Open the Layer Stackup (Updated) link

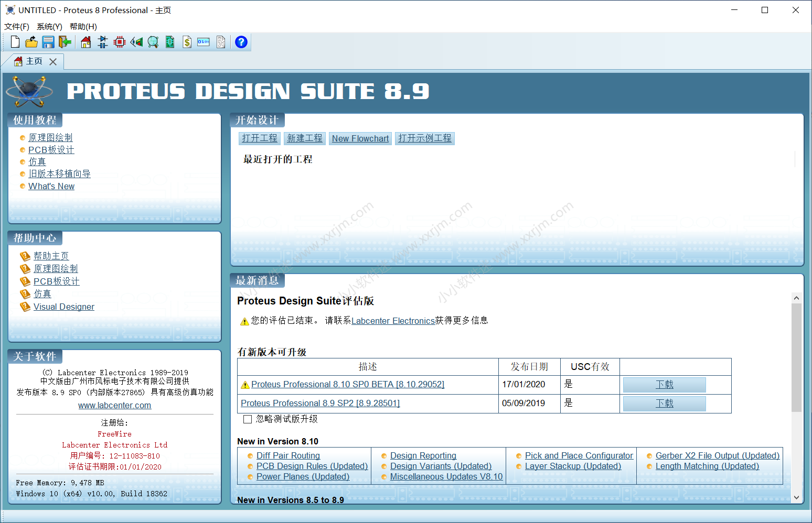pos(573,466)
